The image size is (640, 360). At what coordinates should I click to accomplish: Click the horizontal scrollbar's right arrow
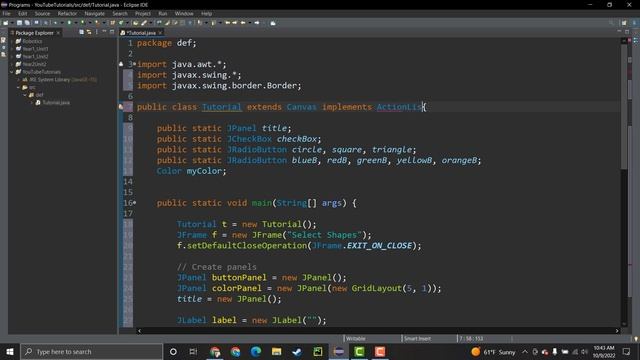click(x=617, y=331)
